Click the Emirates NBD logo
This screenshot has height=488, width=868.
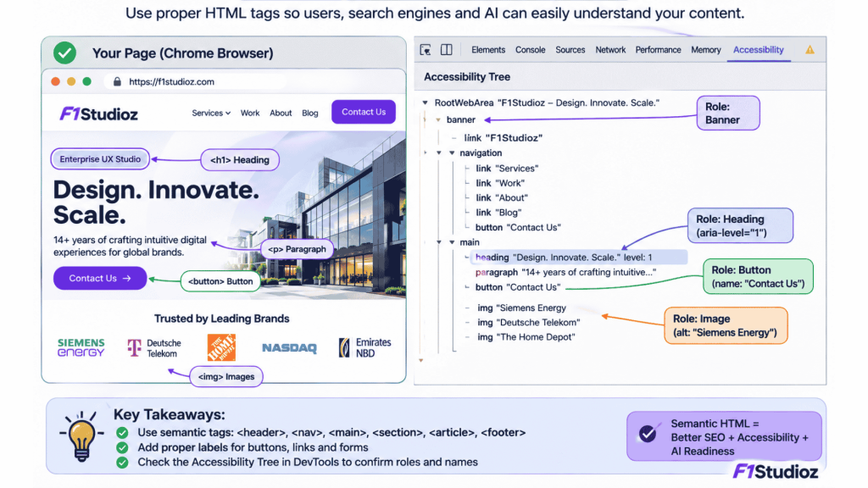[365, 347]
